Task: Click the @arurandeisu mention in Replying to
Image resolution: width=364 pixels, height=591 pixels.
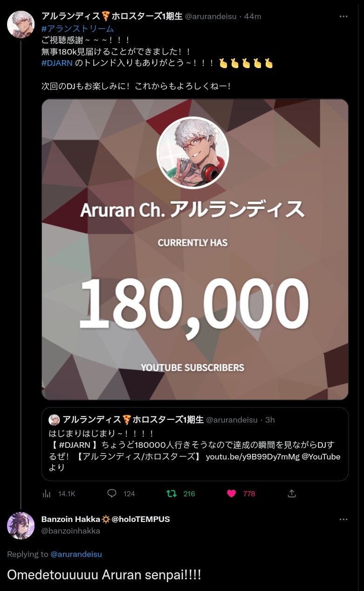Action: (x=76, y=554)
